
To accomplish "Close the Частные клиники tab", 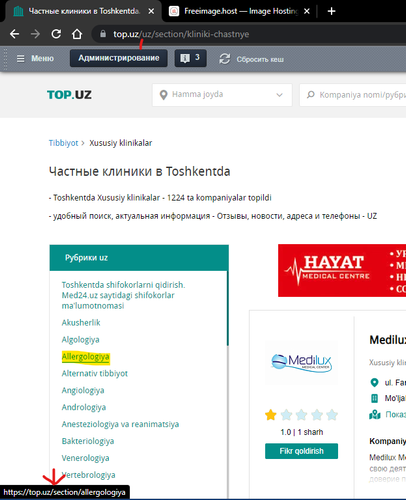I will coord(151,11).
